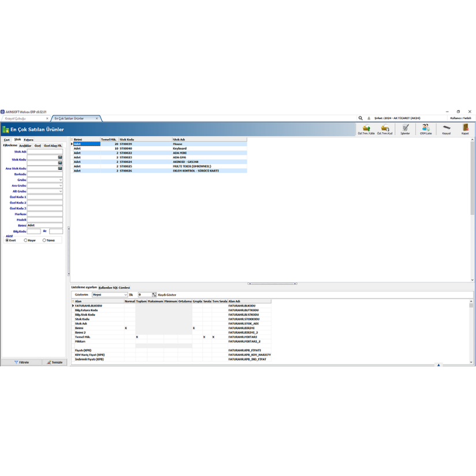This screenshot has width=476, height=476.
Task: Expand the Grubu dropdown
Action: point(60,180)
